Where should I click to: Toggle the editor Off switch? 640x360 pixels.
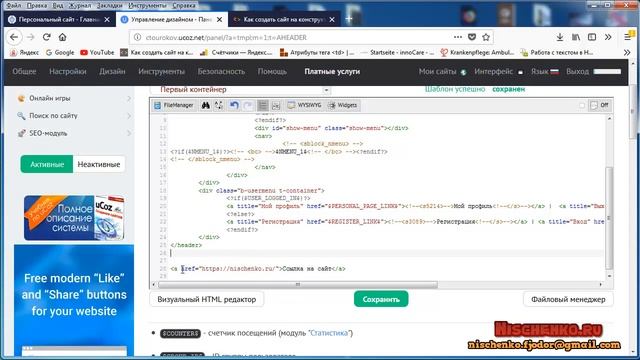599,105
